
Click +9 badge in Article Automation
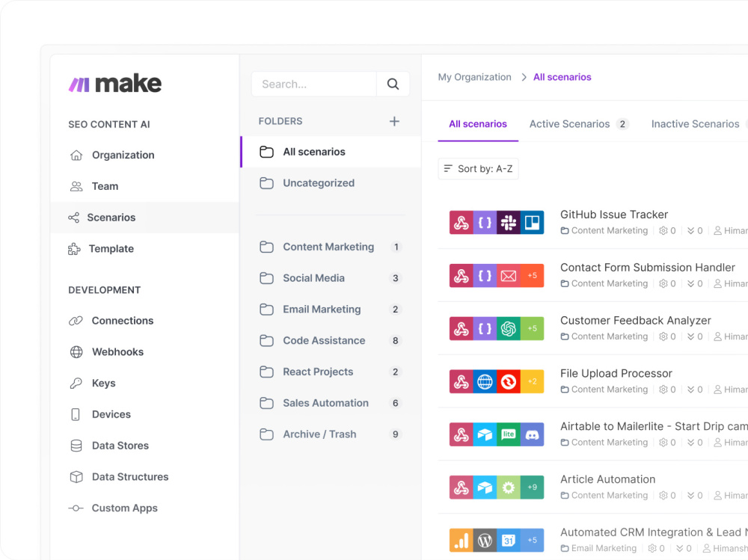[532, 487]
